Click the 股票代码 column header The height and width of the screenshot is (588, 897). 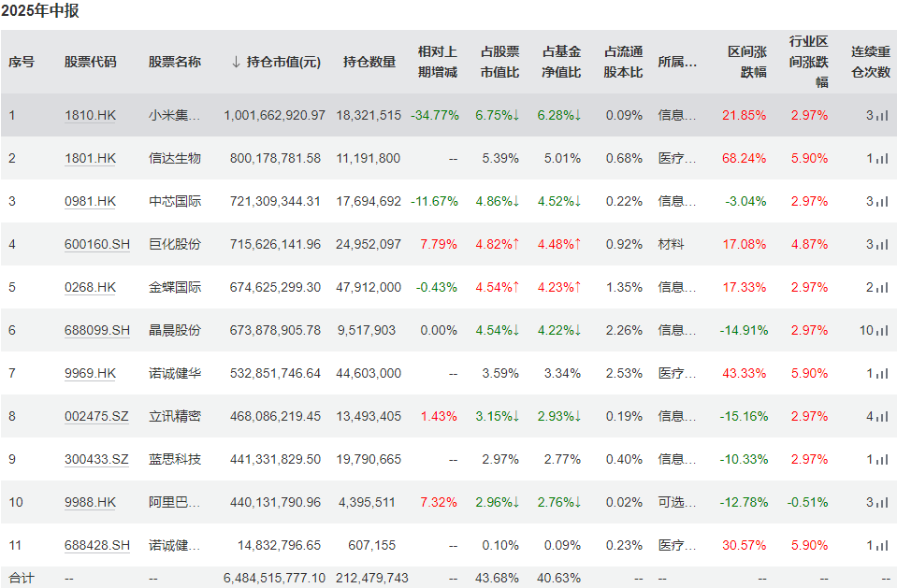(91, 62)
